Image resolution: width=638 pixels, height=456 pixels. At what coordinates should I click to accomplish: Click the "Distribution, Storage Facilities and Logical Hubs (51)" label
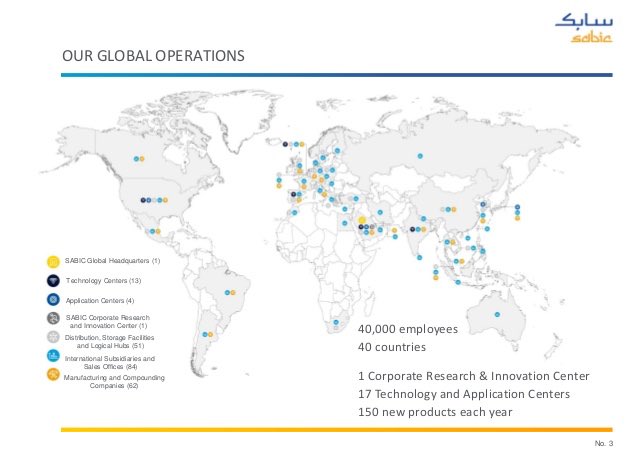coord(109,341)
